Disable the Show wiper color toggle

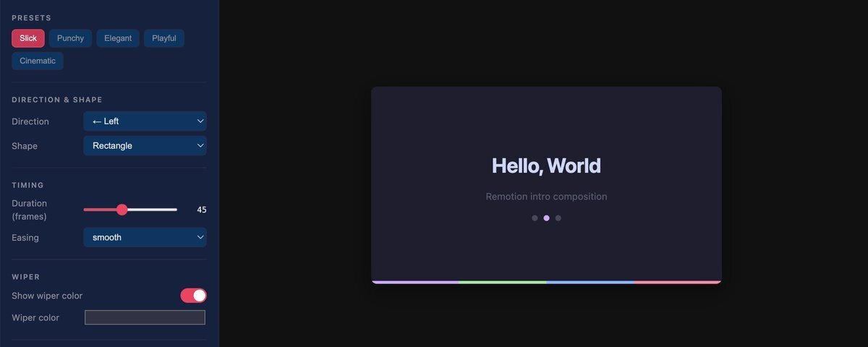(193, 296)
